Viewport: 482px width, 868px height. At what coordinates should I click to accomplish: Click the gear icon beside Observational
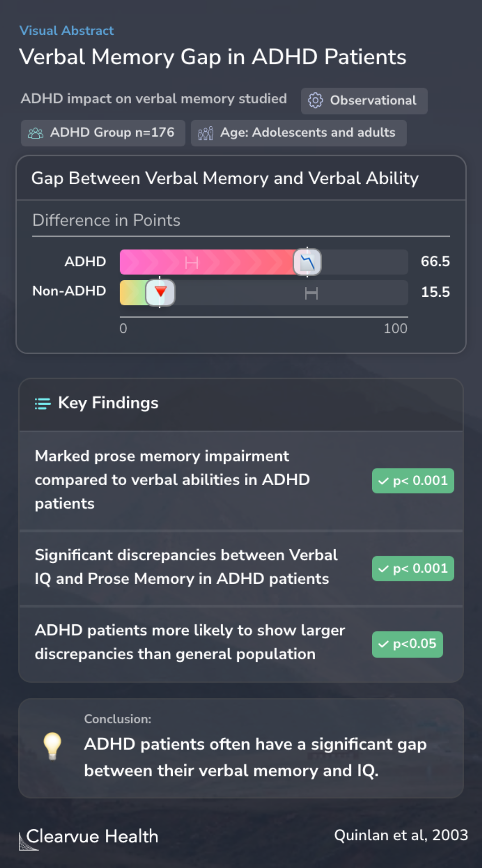[x=315, y=100]
